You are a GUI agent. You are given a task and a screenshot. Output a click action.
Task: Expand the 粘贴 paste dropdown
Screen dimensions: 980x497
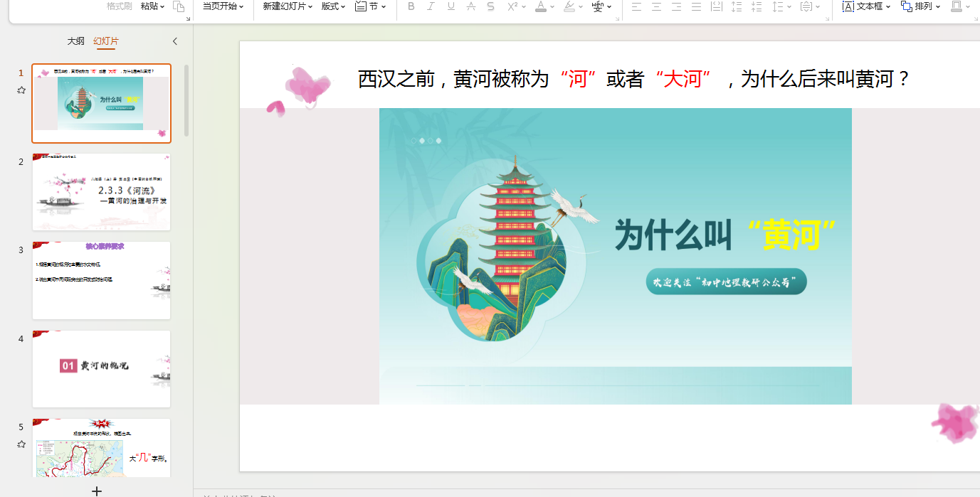tap(162, 7)
